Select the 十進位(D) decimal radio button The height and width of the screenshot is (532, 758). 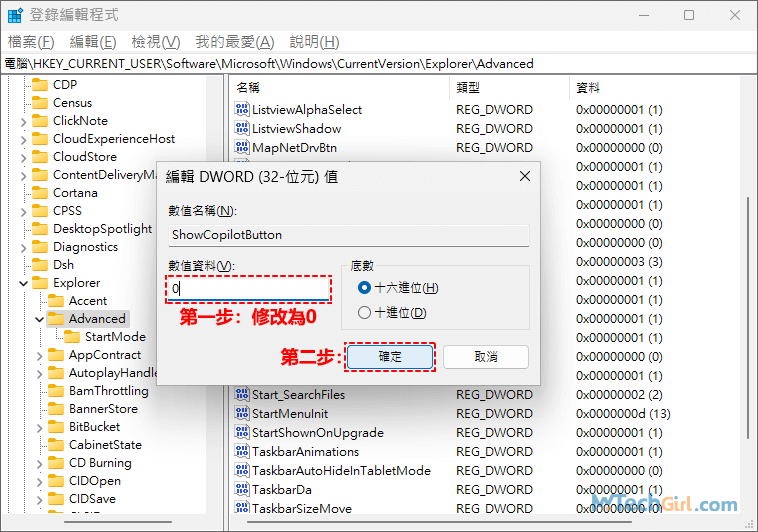364,312
